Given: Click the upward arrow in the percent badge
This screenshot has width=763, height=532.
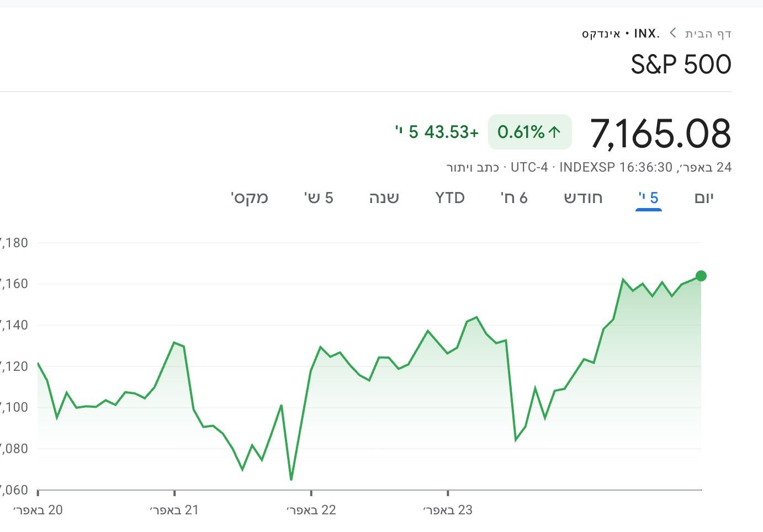Looking at the screenshot, I should [555, 132].
